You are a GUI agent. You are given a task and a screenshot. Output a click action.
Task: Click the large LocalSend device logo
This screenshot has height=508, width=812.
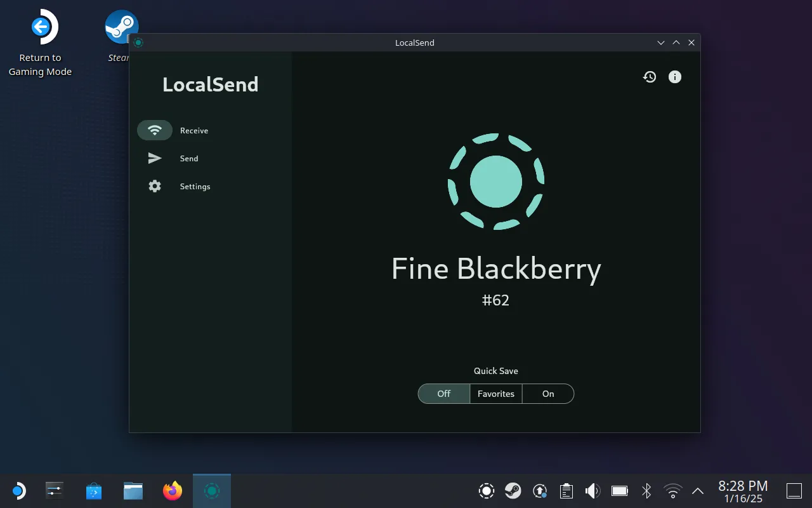pos(496,182)
